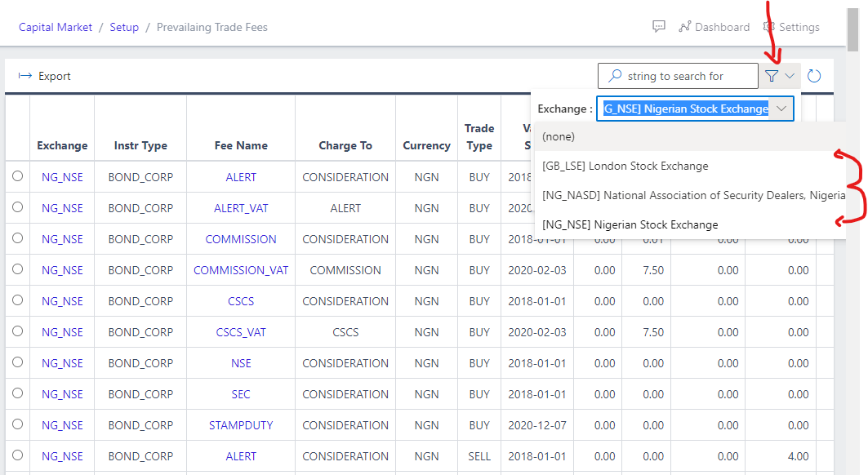Click the Prevailing Trade Fees breadcrumb
868x475 pixels.
(x=211, y=26)
